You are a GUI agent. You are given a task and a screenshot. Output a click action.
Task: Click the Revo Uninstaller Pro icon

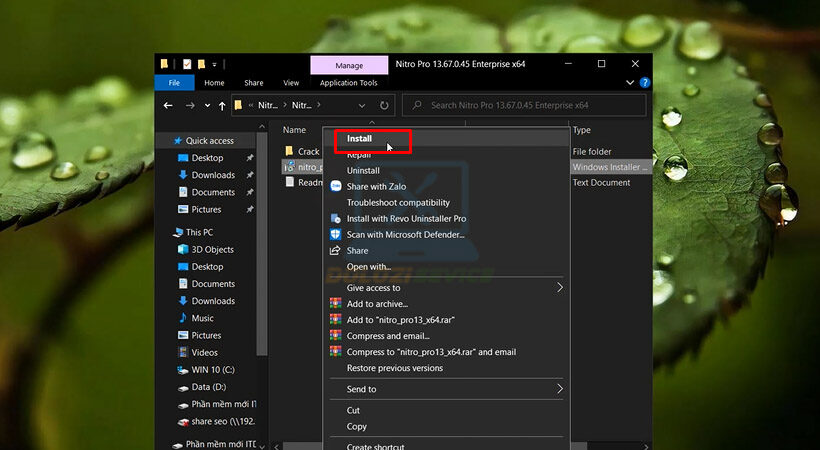[336, 219]
